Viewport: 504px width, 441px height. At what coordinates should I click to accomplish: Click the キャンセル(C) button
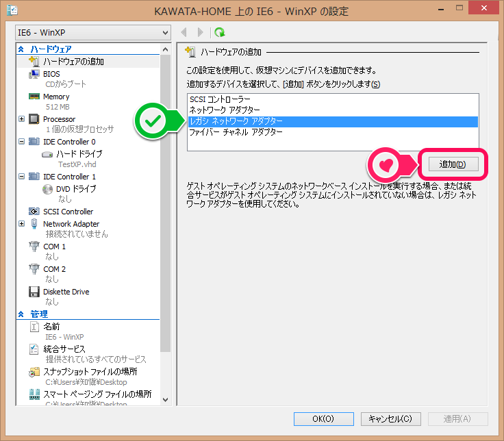point(390,419)
